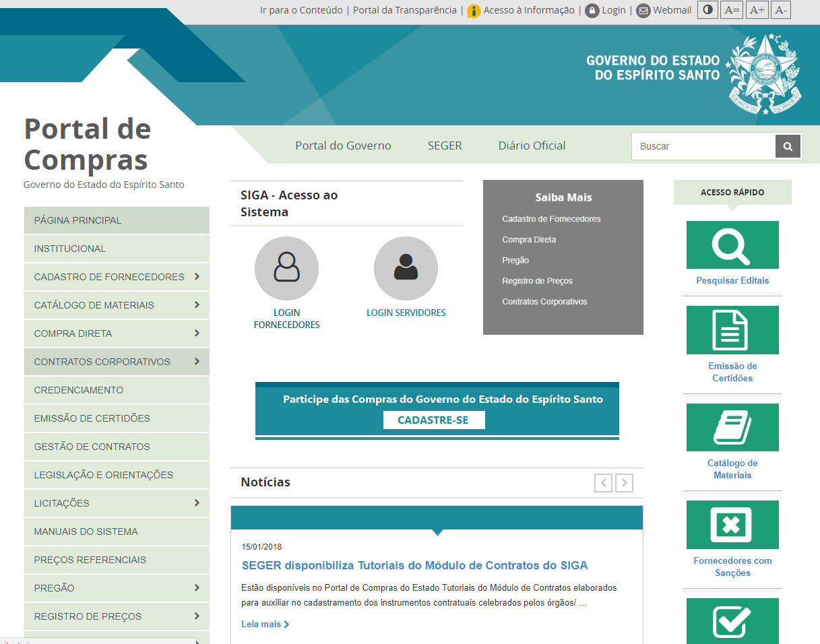Image resolution: width=820 pixels, height=644 pixels.
Task: Select Gestão de Contratos in sidebar
Action: point(117,447)
